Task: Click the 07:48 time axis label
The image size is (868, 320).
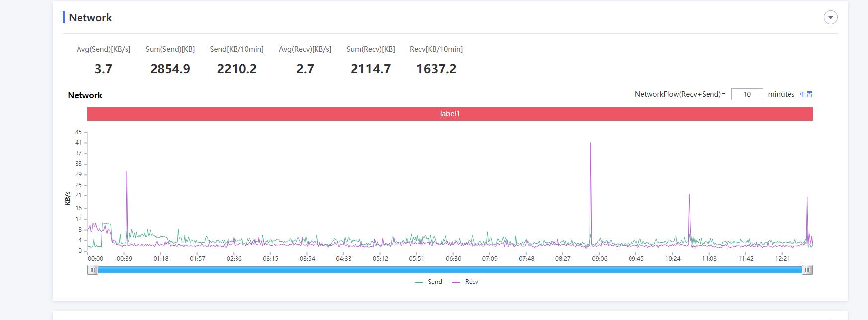Action: (526, 259)
